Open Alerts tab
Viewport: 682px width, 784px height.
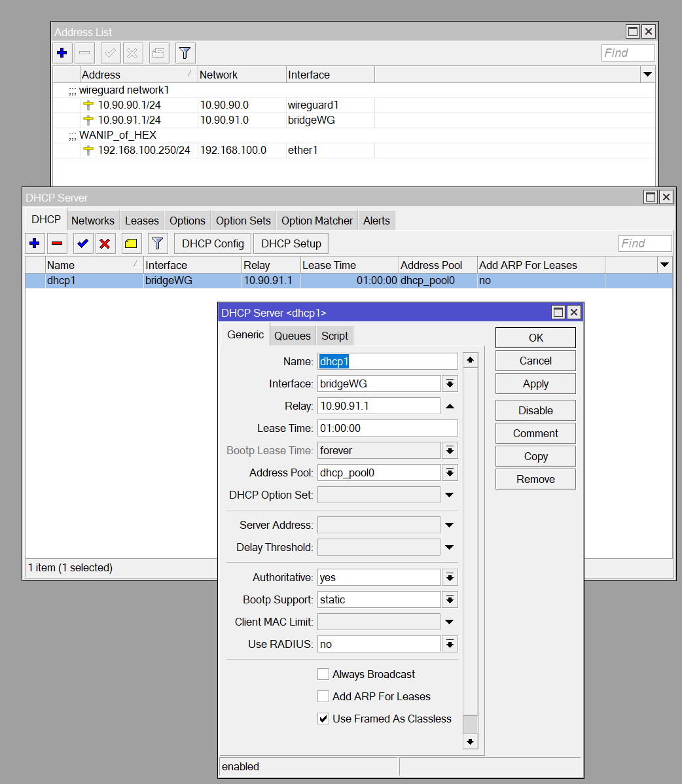tap(376, 221)
